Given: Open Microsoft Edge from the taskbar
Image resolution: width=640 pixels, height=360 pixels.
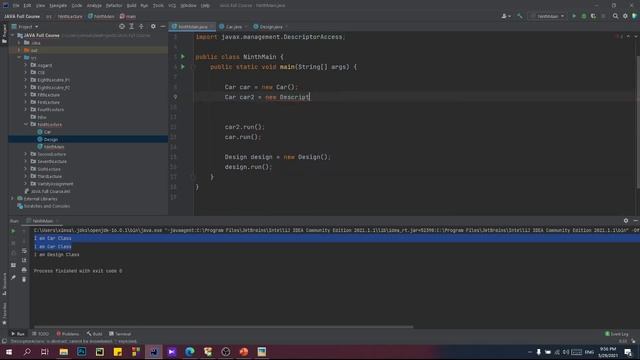Looking at the screenshot, I should [190, 351].
